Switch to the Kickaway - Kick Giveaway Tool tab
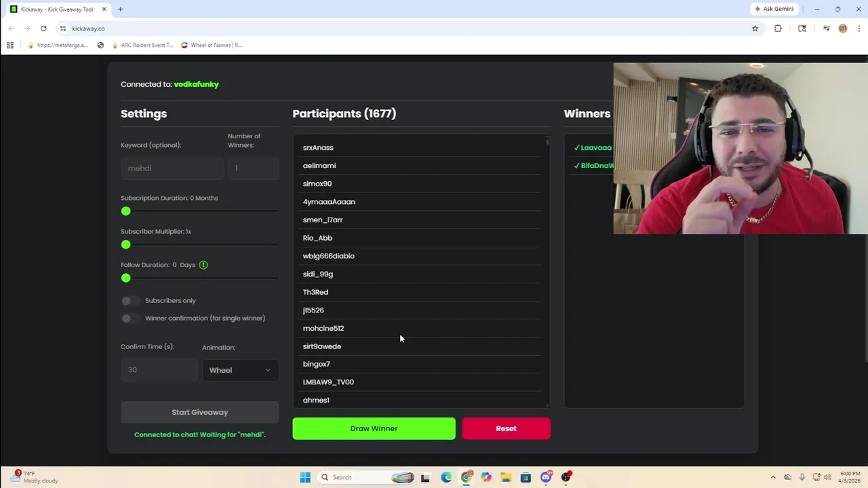868x488 pixels. [58, 9]
